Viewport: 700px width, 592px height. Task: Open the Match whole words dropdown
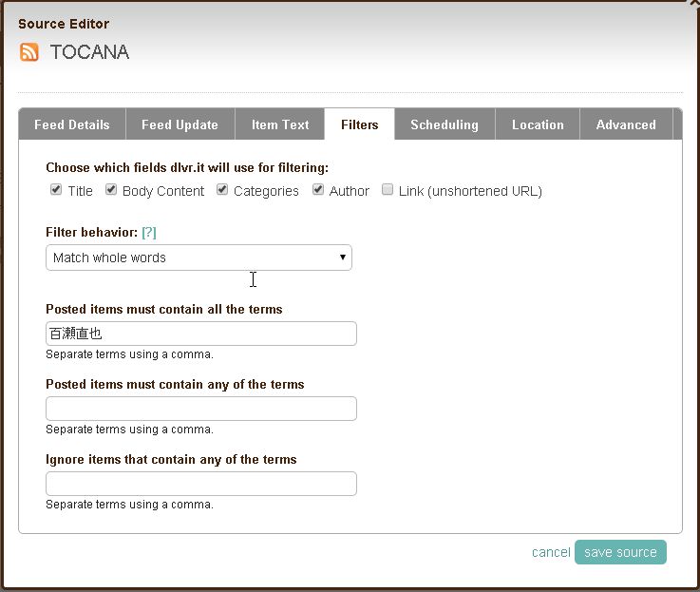tap(199, 258)
